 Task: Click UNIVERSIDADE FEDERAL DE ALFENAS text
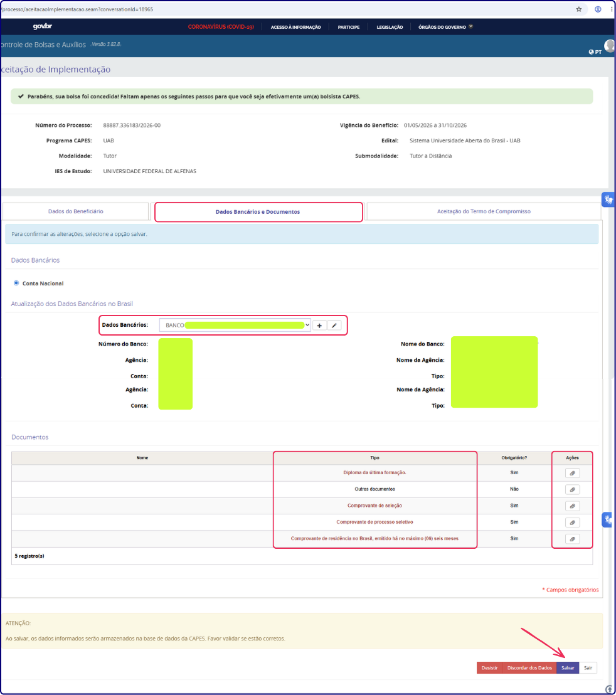149,171
